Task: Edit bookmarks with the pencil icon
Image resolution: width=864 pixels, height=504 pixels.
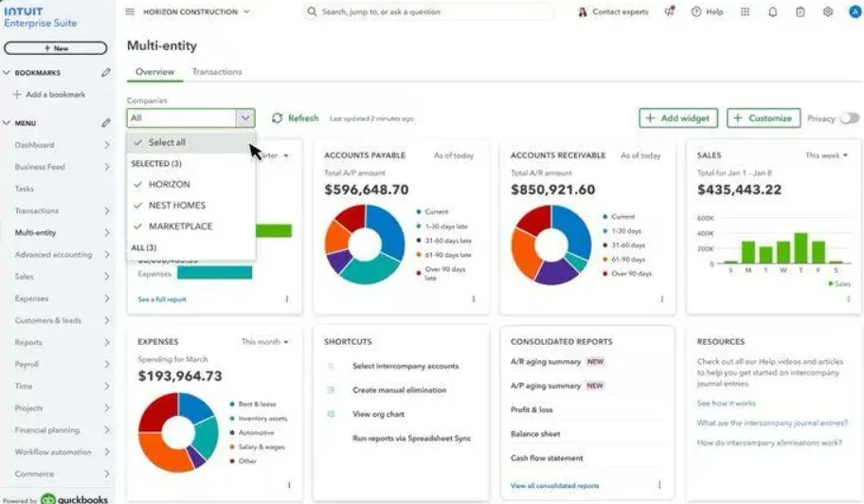Action: tap(106, 73)
